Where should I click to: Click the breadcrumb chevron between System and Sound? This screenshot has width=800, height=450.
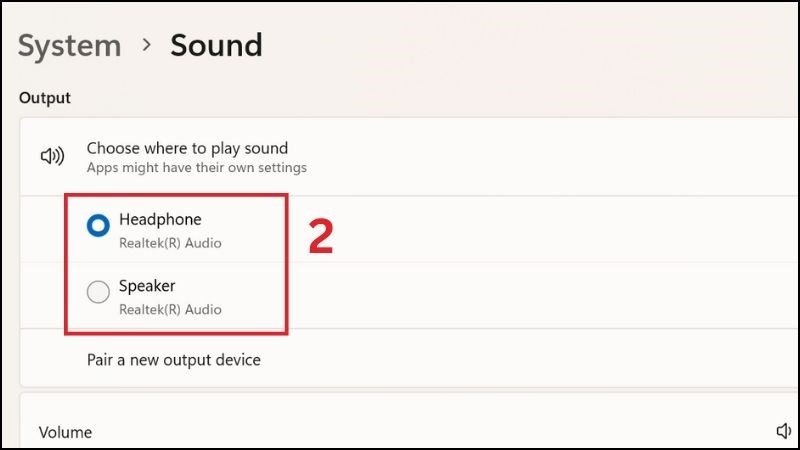[146, 45]
